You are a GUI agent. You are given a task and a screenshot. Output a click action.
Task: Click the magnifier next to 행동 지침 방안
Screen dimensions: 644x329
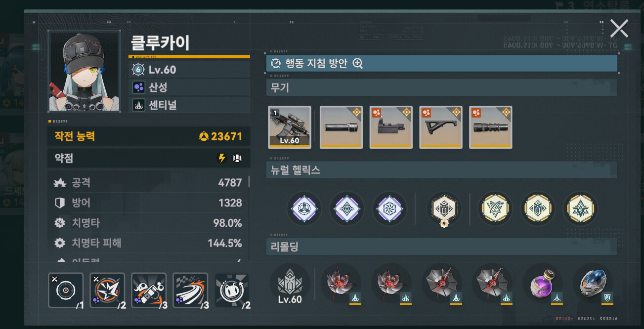[358, 63]
